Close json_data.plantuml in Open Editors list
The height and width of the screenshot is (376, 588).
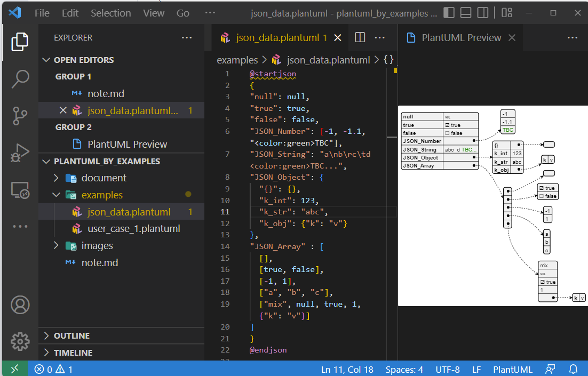[63, 110]
